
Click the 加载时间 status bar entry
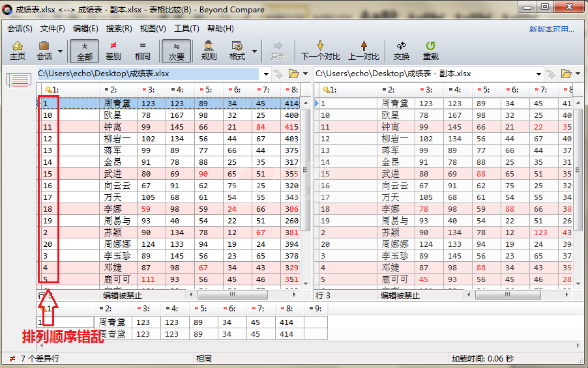pos(482,359)
